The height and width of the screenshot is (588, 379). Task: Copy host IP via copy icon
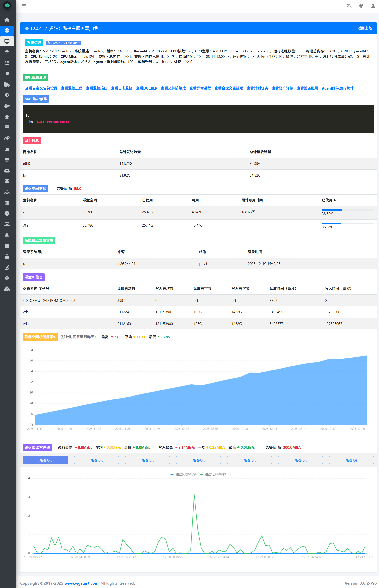(x=95, y=28)
